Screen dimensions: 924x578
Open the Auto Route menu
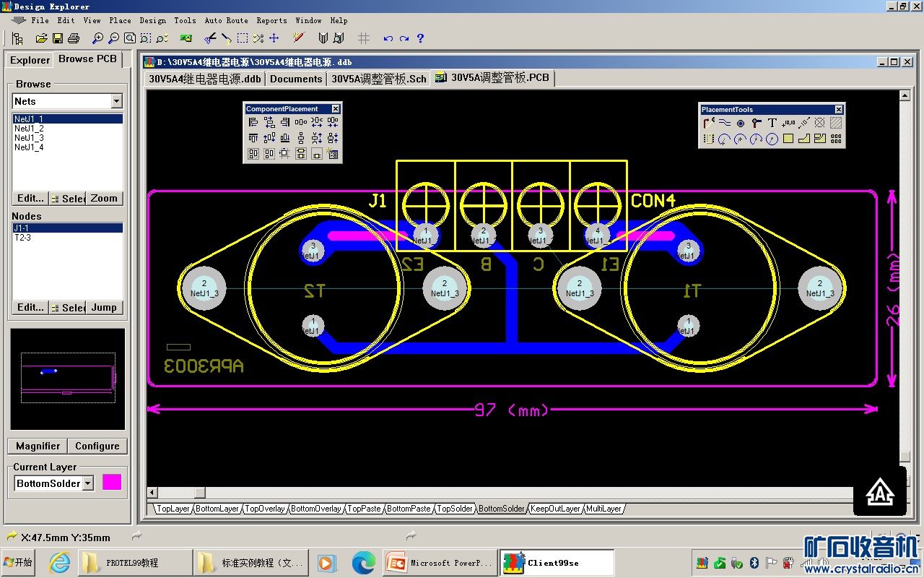click(226, 20)
